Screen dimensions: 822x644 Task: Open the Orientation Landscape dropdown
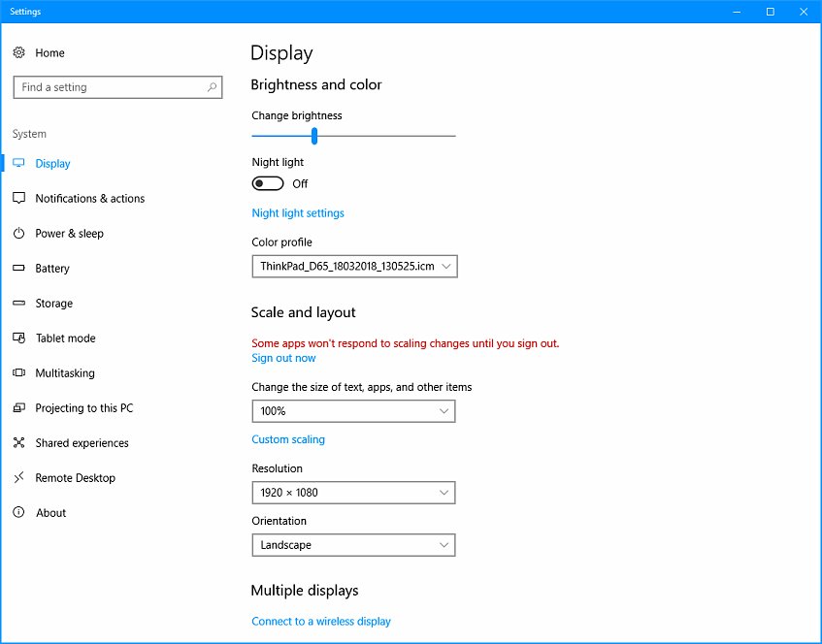click(354, 545)
